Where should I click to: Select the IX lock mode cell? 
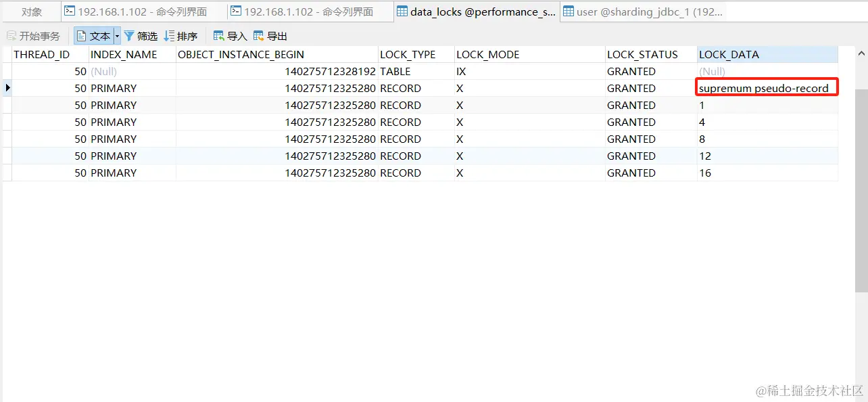point(530,71)
